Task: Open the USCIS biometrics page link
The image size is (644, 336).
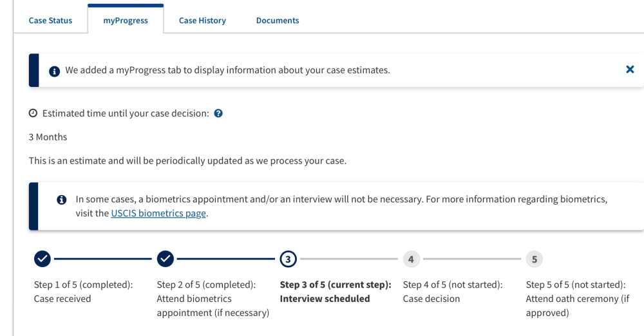Action: pyautogui.click(x=158, y=213)
